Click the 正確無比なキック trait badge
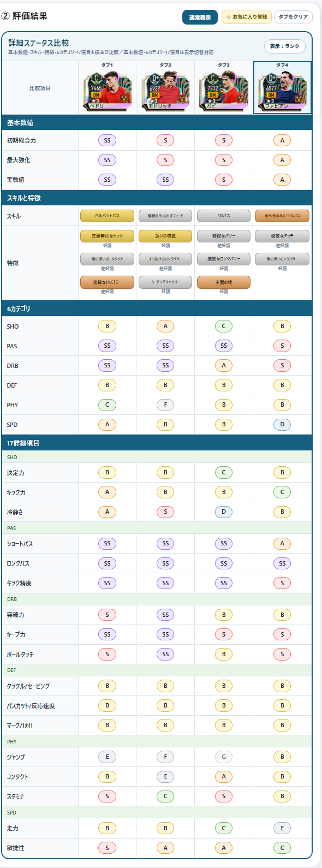 coord(107,236)
